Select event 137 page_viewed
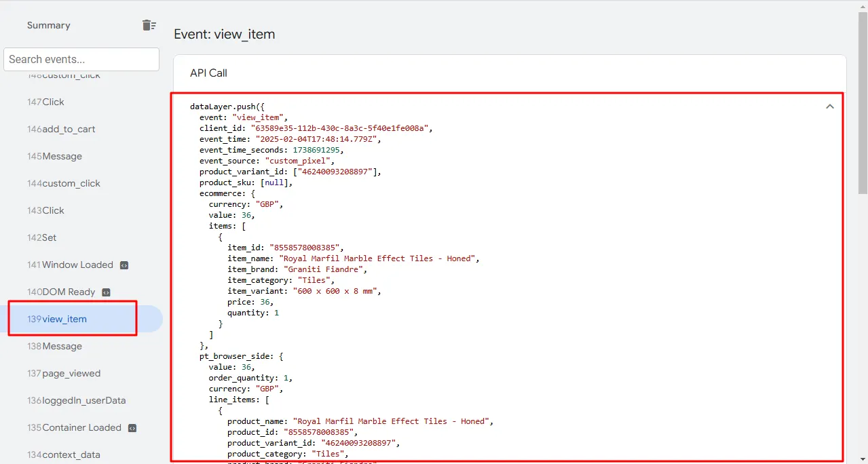Screen dimensions: 868x464 pos(81,373)
